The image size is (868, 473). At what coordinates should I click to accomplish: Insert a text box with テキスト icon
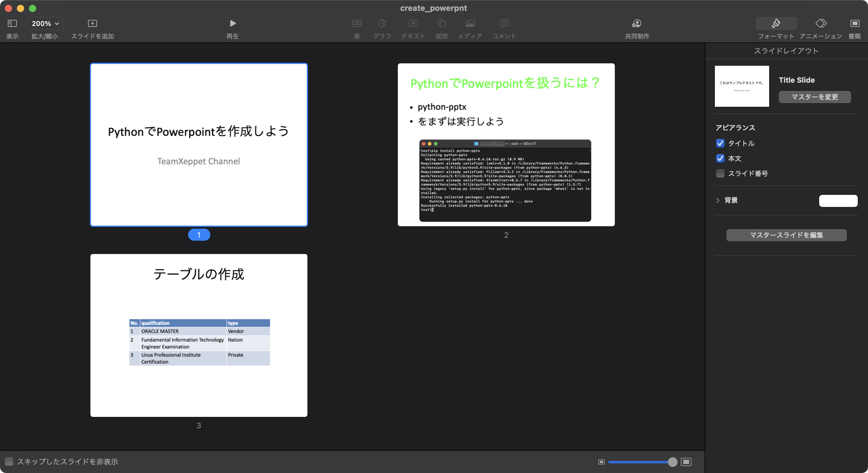pos(413,23)
